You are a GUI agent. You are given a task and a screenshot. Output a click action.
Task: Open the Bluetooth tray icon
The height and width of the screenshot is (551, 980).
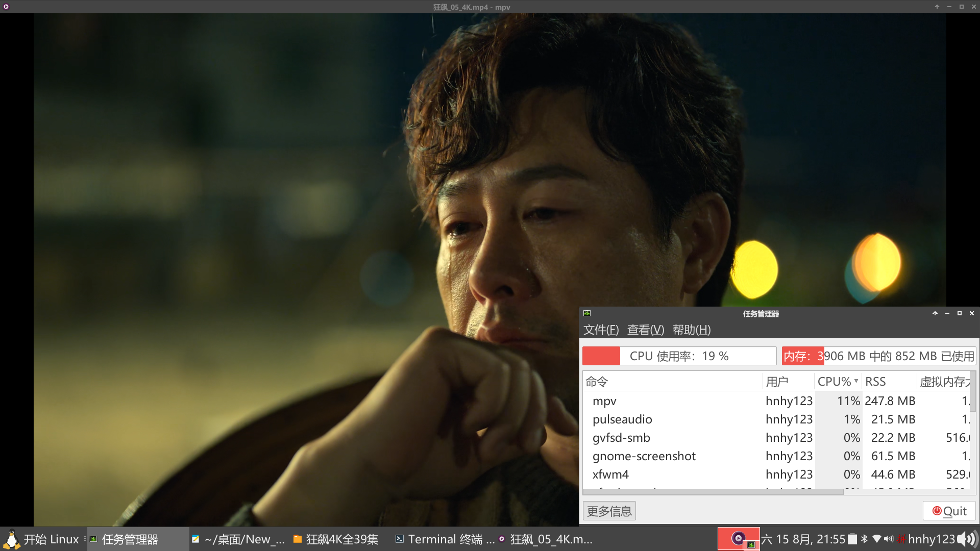coord(864,539)
